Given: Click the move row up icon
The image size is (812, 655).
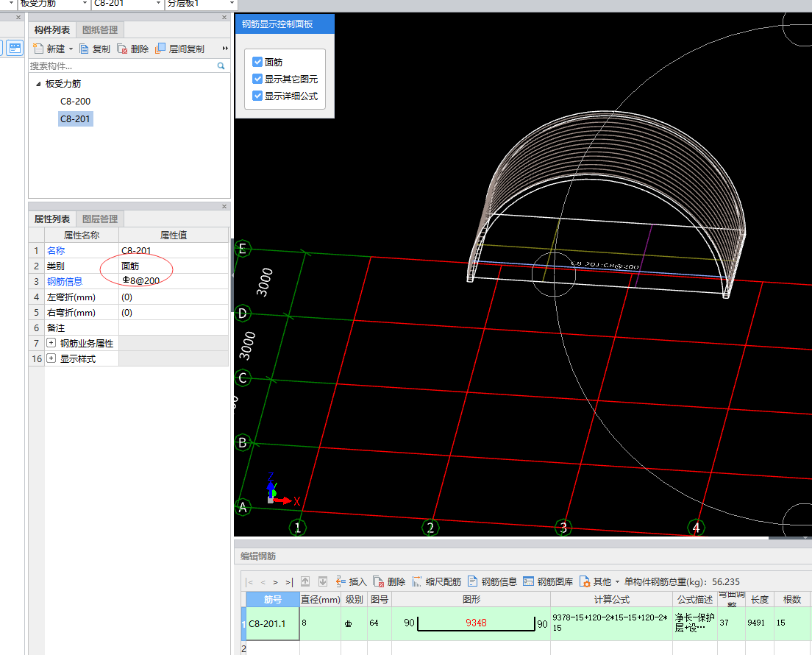Looking at the screenshot, I should click(305, 581).
